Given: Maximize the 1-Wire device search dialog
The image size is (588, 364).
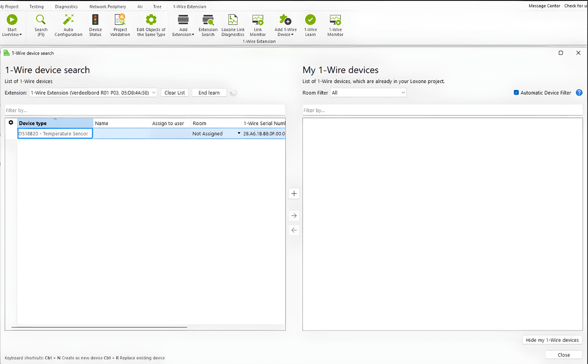Looking at the screenshot, I should coord(561,53).
